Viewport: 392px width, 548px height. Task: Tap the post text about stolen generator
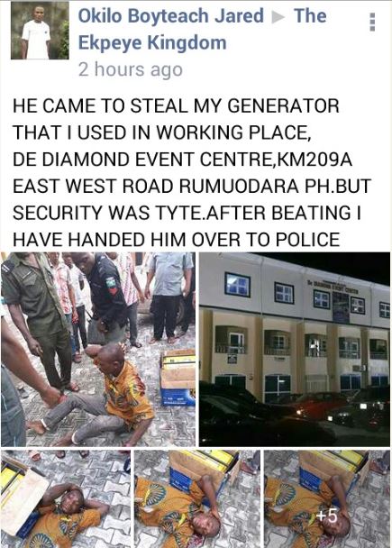pyautogui.click(x=191, y=173)
